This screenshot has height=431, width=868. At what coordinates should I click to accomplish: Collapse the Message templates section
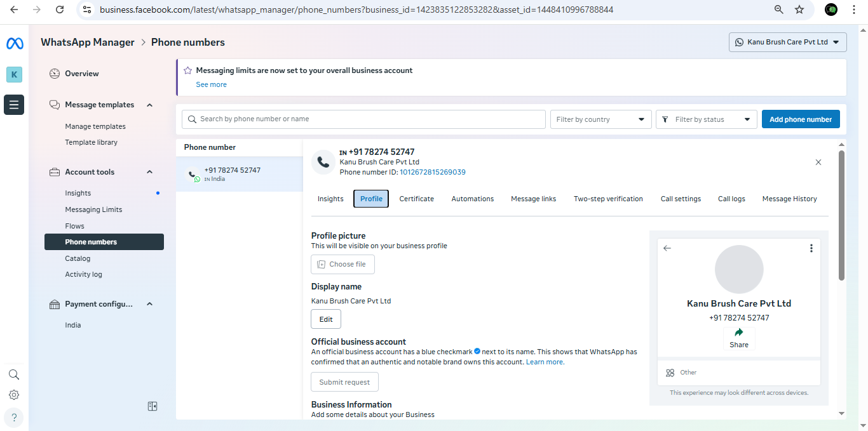coord(150,105)
